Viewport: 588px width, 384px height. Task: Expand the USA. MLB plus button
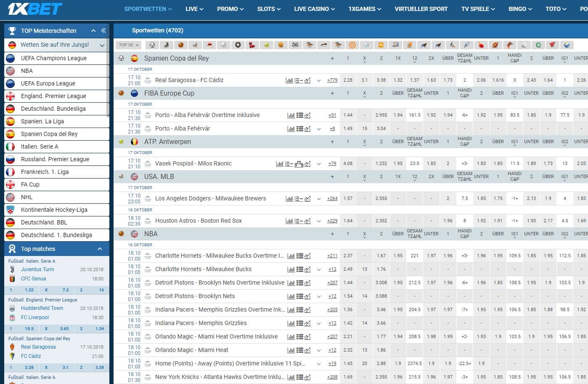[x=332, y=177]
